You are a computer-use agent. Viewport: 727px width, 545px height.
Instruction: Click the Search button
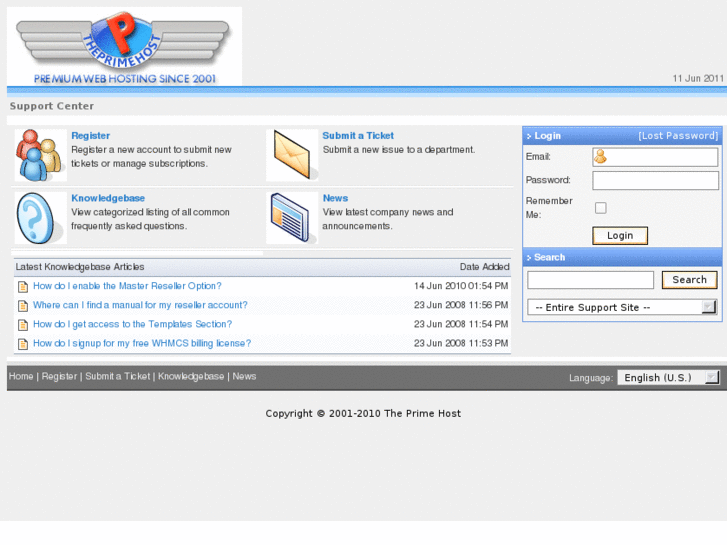coord(689,280)
